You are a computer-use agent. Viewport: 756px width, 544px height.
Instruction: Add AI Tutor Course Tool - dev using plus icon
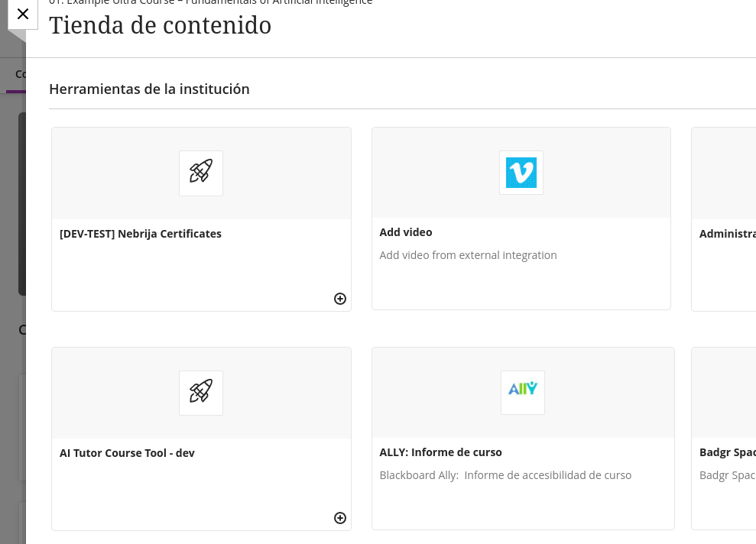pyautogui.click(x=340, y=518)
